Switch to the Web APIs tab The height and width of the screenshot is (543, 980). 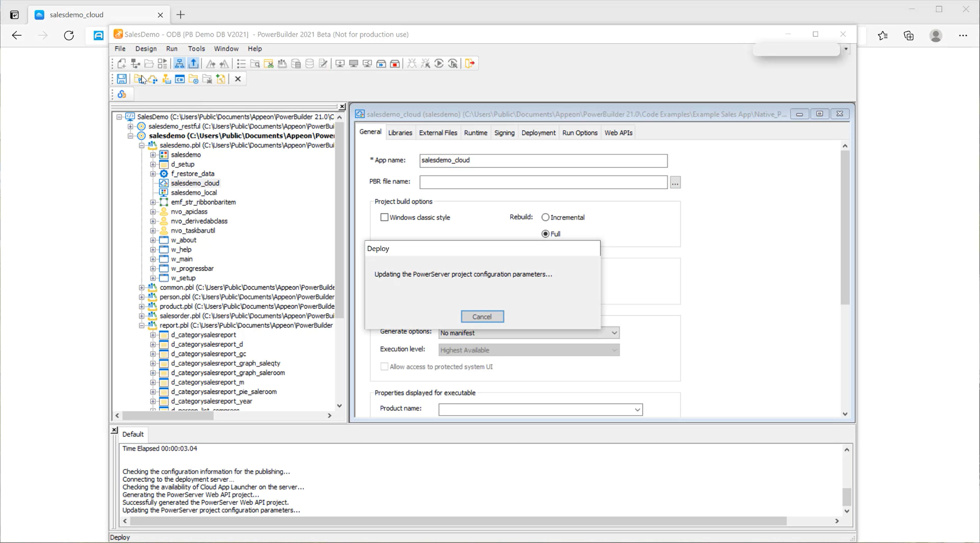[618, 133]
